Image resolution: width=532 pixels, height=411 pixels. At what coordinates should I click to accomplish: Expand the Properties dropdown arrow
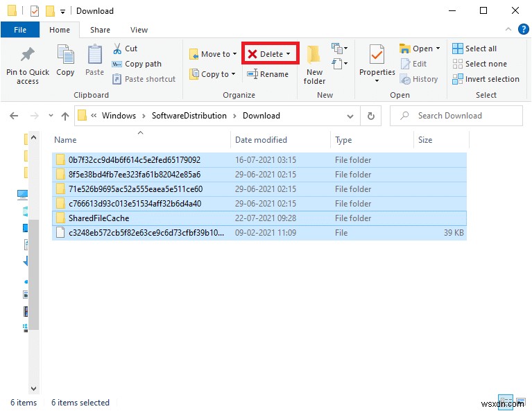pyautogui.click(x=377, y=80)
